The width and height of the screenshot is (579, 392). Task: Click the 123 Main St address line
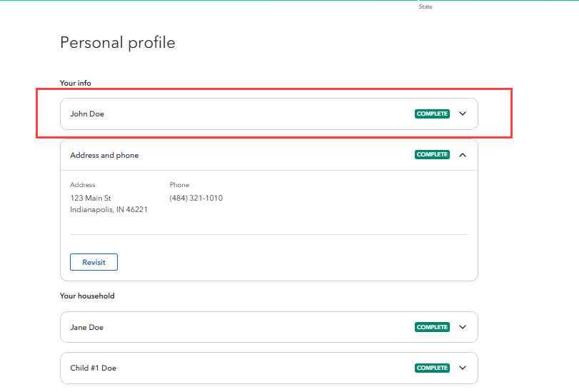91,198
